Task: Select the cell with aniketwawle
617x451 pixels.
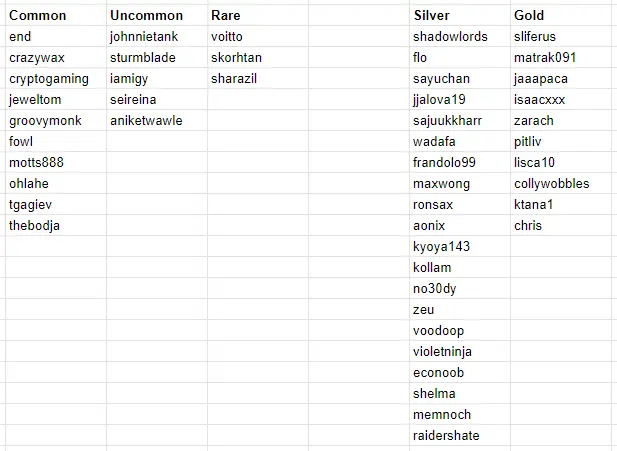Action: pyautogui.click(x=157, y=120)
